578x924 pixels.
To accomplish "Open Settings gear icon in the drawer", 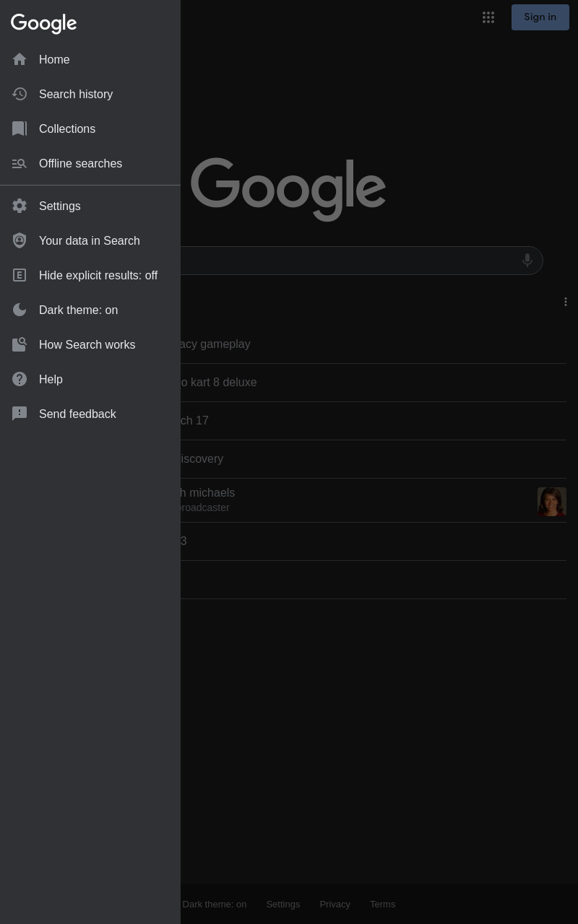I will tap(20, 206).
